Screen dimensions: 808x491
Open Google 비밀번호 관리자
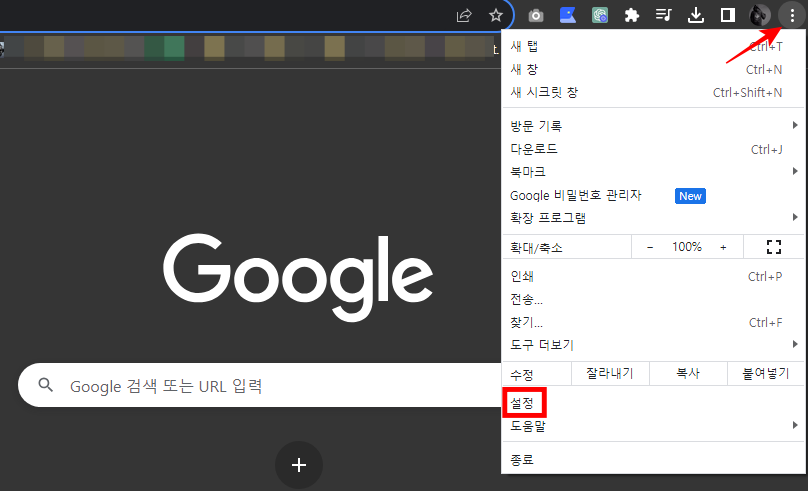point(653,195)
